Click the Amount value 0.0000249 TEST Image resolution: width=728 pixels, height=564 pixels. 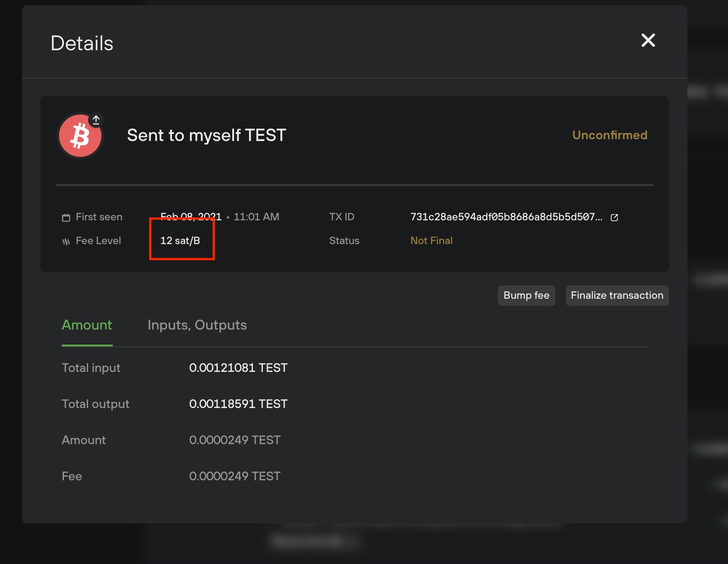point(235,440)
